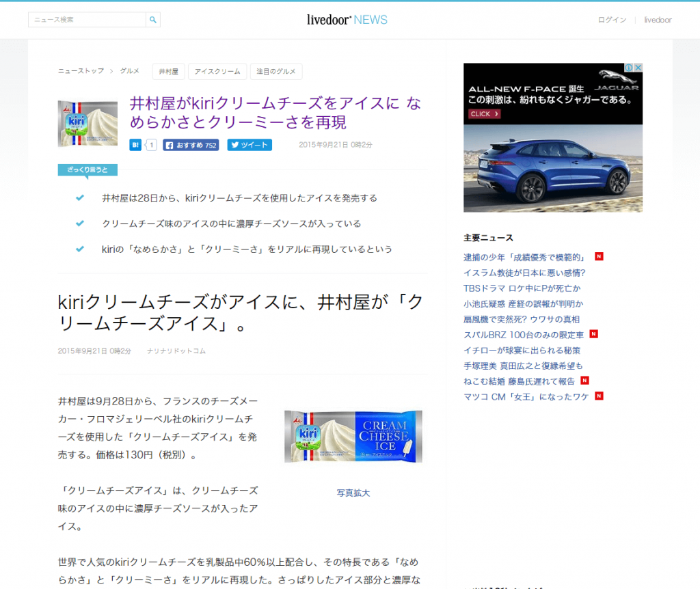This screenshot has height=589, width=700.
Task: Click CLICK button in Jaguar ad
Action: (x=484, y=114)
